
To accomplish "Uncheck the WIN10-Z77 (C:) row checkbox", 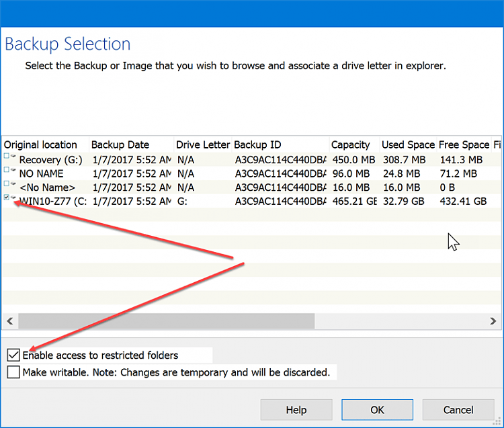I will (x=7, y=197).
